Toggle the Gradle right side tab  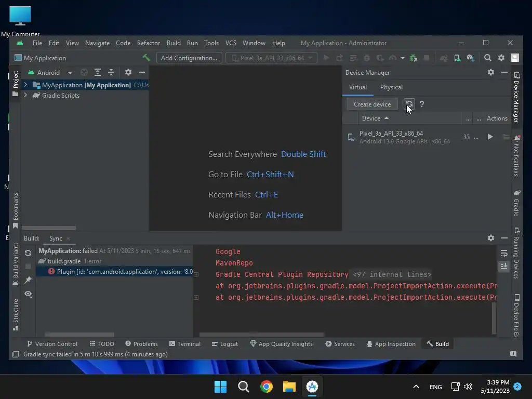click(516, 203)
